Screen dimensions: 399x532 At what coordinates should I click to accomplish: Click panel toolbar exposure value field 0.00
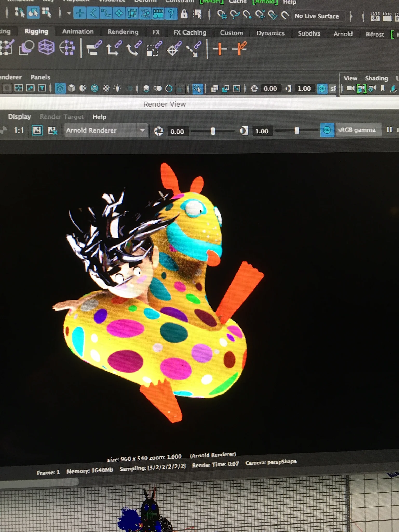coord(270,89)
